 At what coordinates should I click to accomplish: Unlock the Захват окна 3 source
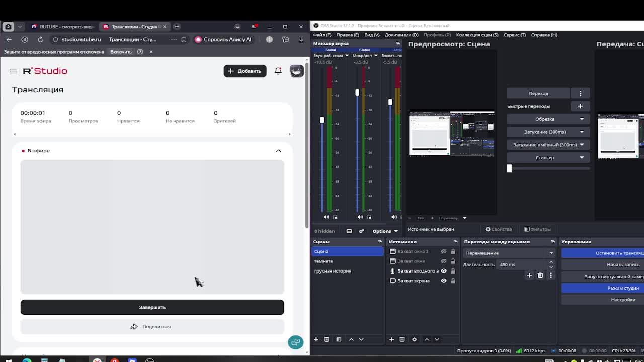click(453, 251)
